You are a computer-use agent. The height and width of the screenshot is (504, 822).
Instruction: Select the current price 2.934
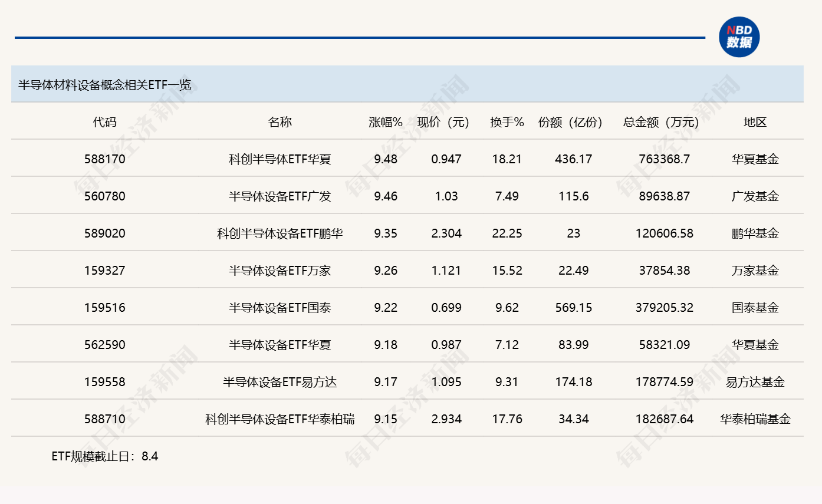(446, 419)
